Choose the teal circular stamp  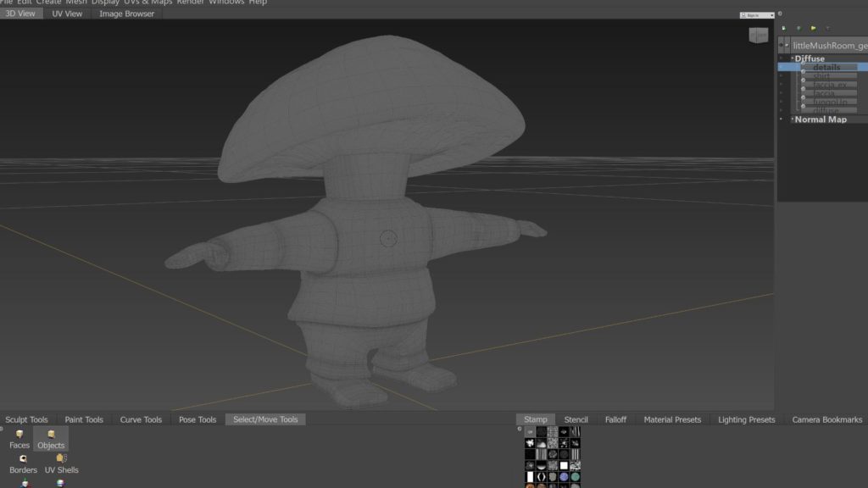coord(576,476)
